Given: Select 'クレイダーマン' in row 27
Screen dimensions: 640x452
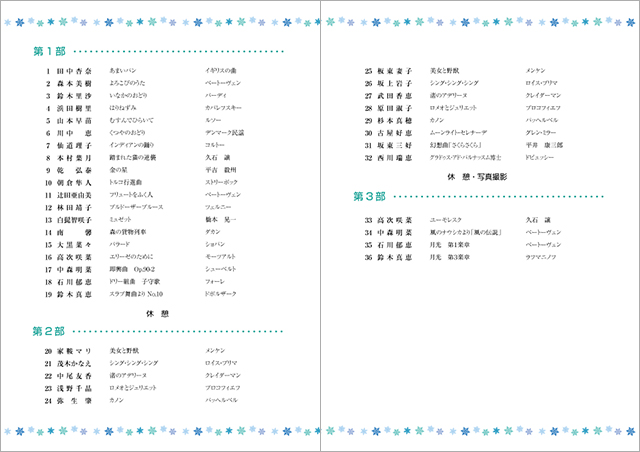Looking at the screenshot, I should click(x=543, y=95).
